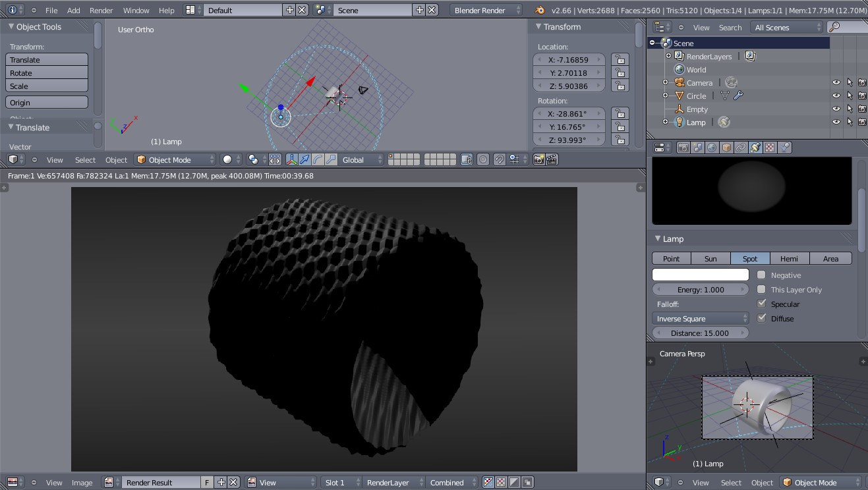This screenshot has width=868, height=490.
Task: Open the Texture properties checkerboard icon
Action: pos(770,148)
